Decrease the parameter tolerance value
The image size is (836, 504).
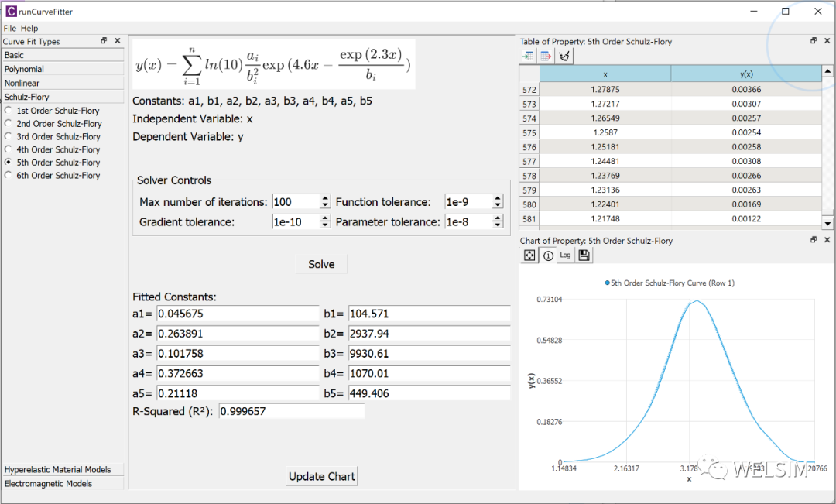[x=498, y=225]
